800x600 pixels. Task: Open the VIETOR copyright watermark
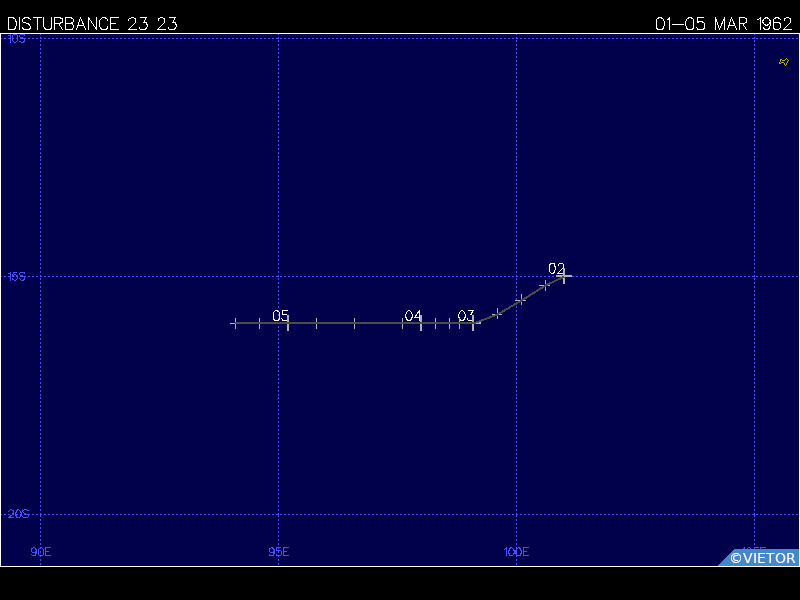coord(762,558)
